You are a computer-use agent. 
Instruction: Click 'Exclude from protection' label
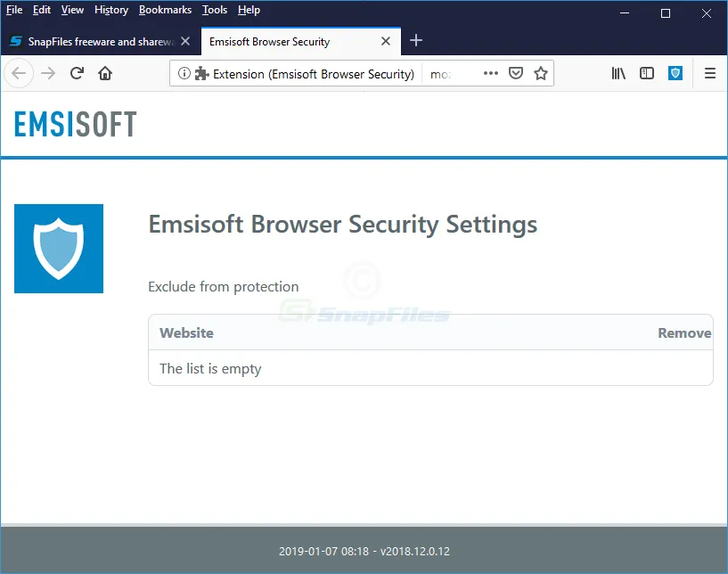pos(224,286)
